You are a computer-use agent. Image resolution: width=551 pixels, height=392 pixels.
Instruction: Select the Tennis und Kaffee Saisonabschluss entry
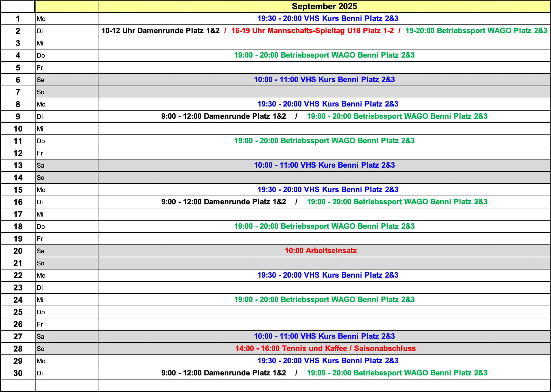click(325, 348)
